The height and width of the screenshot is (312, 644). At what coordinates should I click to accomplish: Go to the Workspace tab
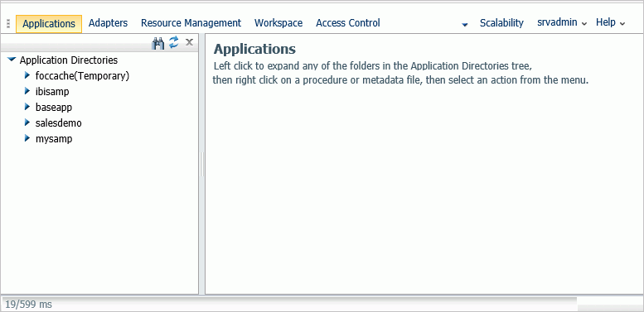point(278,23)
